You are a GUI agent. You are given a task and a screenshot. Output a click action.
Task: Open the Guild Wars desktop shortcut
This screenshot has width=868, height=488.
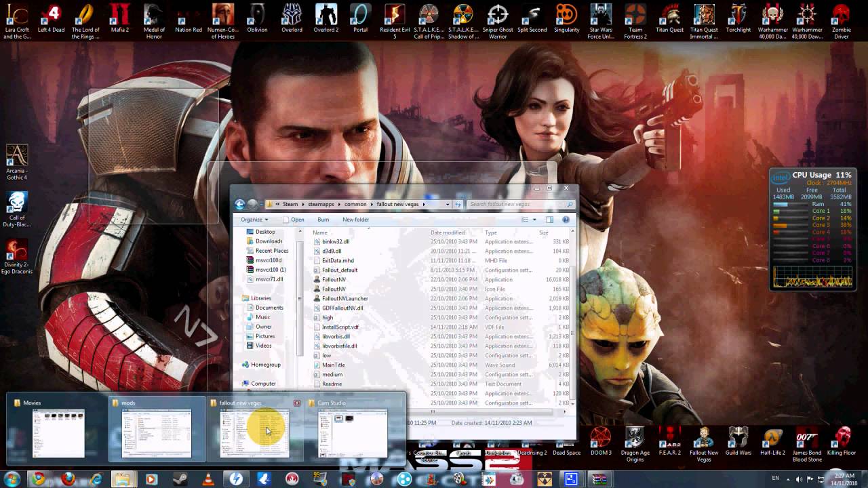(738, 441)
